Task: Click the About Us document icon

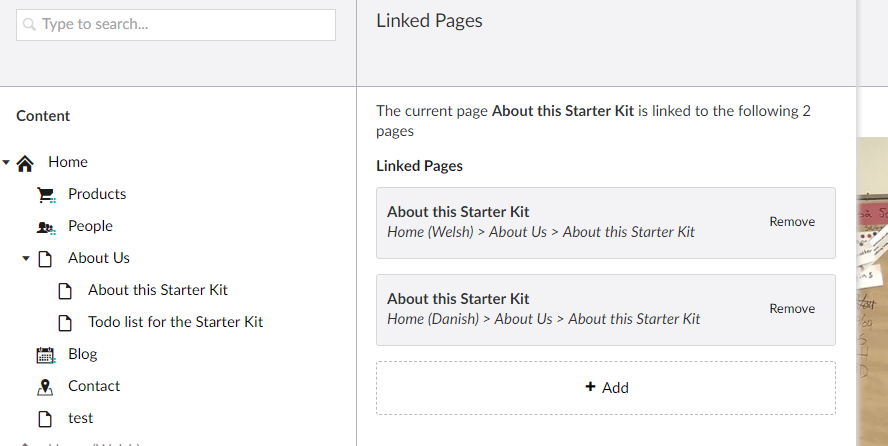Action: tap(45, 259)
